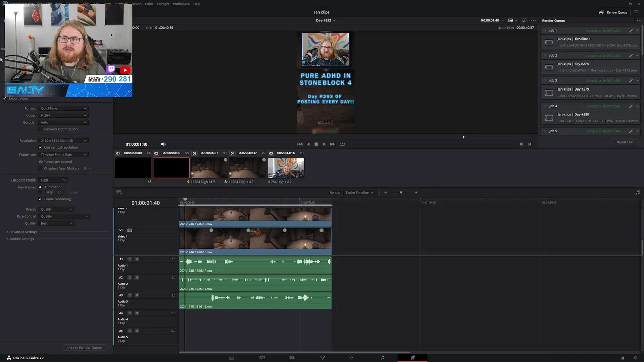Jump to first frame in transport controls
644x362 pixels.
300,144
